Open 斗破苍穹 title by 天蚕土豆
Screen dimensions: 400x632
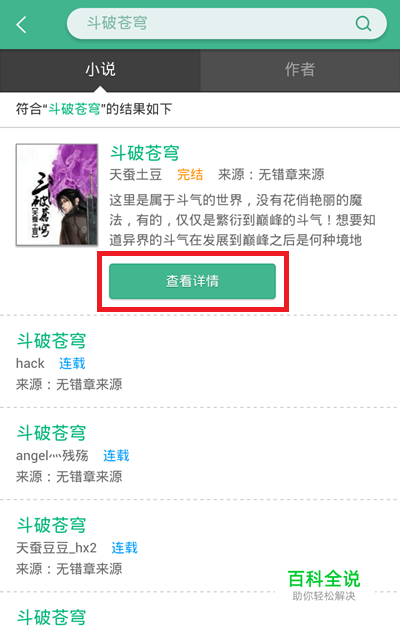pyautogui.click(x=144, y=153)
